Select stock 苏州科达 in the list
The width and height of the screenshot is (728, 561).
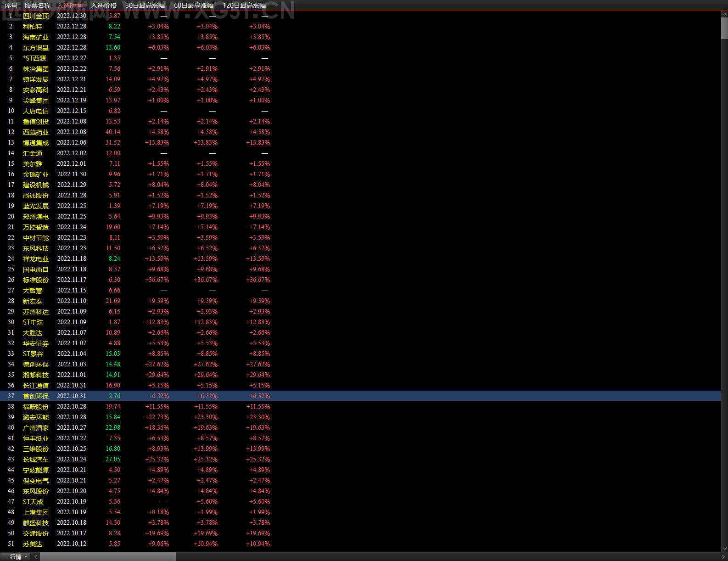click(36, 312)
